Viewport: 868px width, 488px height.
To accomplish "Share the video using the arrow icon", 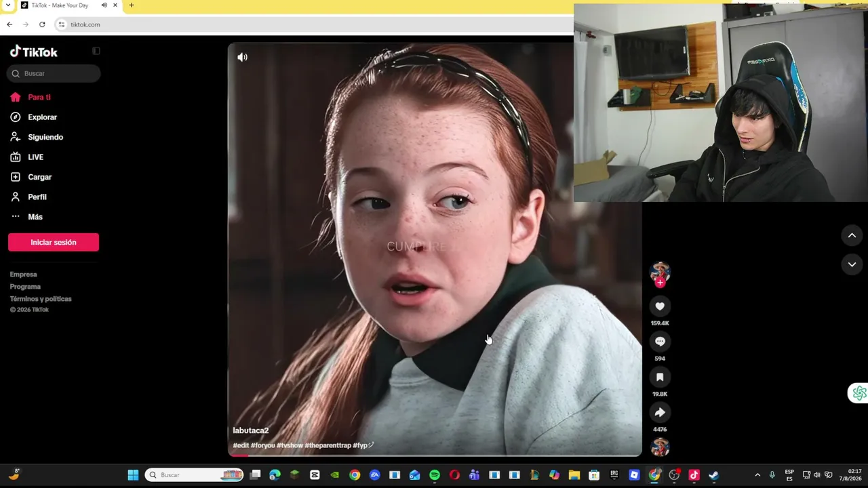I will (x=660, y=412).
